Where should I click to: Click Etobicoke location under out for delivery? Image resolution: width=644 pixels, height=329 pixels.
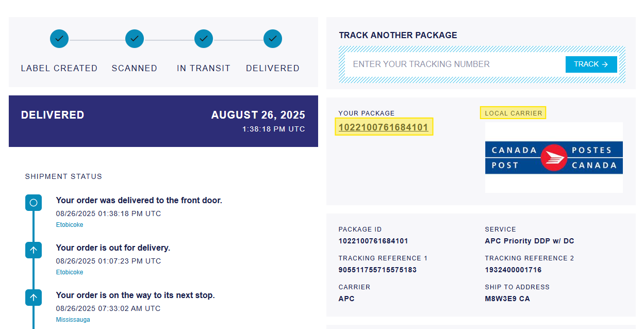tap(70, 272)
